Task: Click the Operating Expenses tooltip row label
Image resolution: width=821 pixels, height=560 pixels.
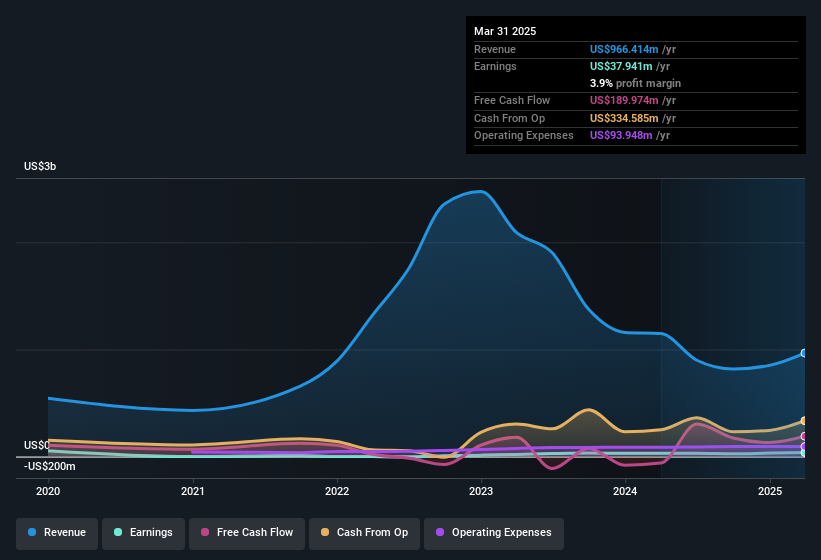Action: tap(524, 136)
